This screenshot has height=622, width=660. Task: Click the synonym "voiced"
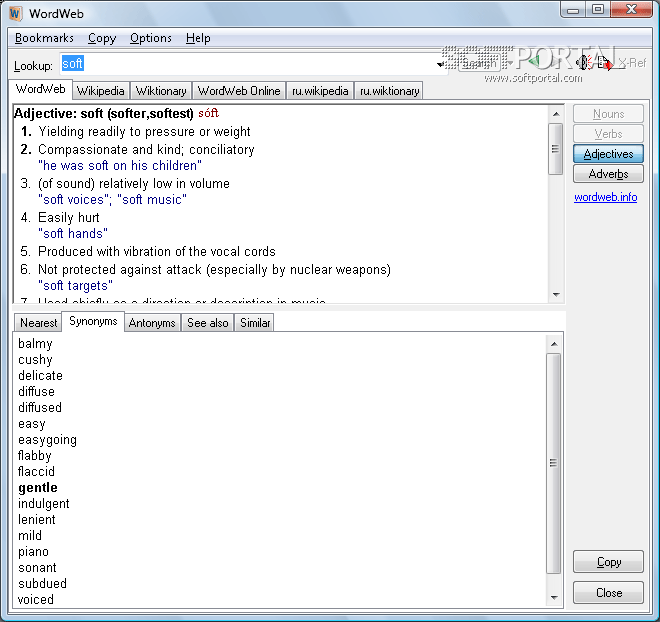[35, 599]
